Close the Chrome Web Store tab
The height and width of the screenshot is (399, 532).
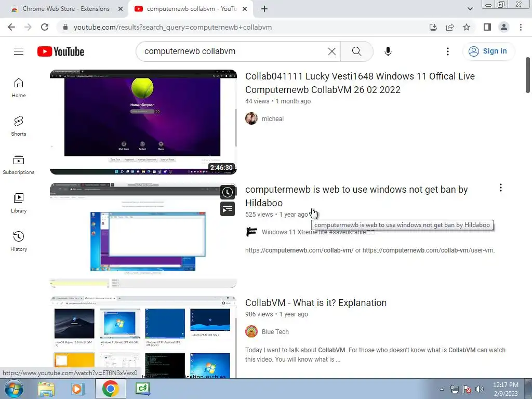(x=121, y=9)
